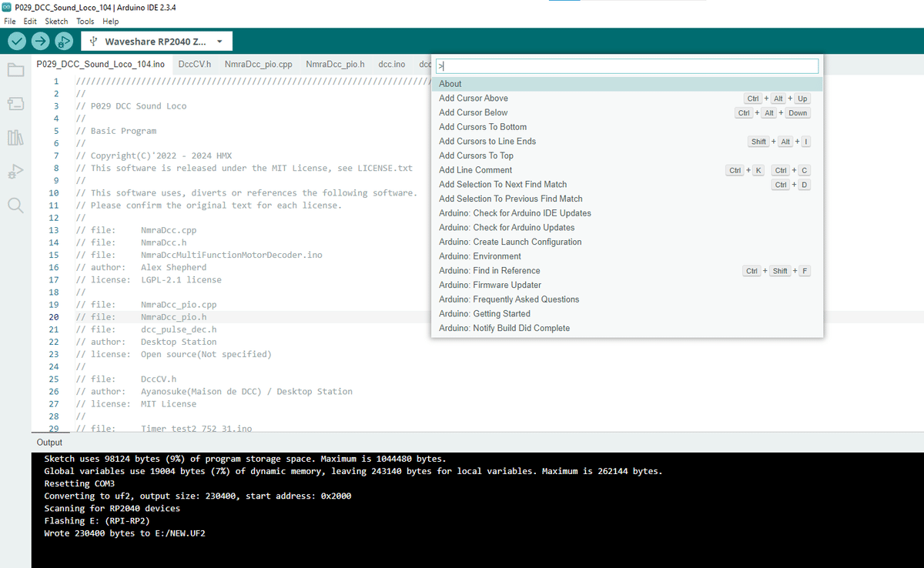Run Arduino: Check for Arduino Updates

[x=627, y=228]
